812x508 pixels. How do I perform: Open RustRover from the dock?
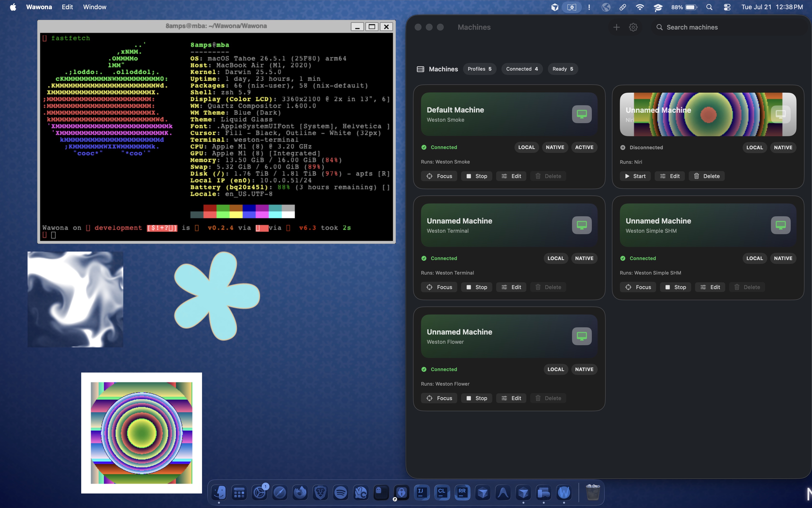462,493
